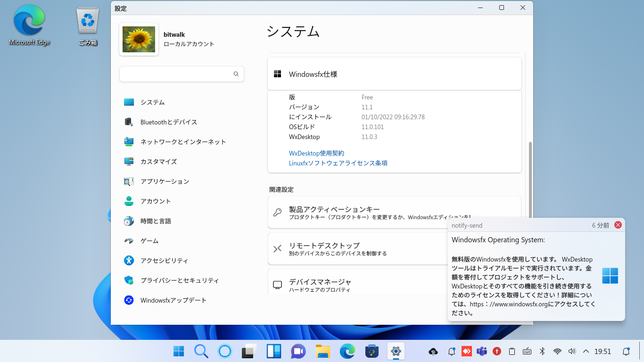Open the Start menu on taskbar

click(x=179, y=351)
